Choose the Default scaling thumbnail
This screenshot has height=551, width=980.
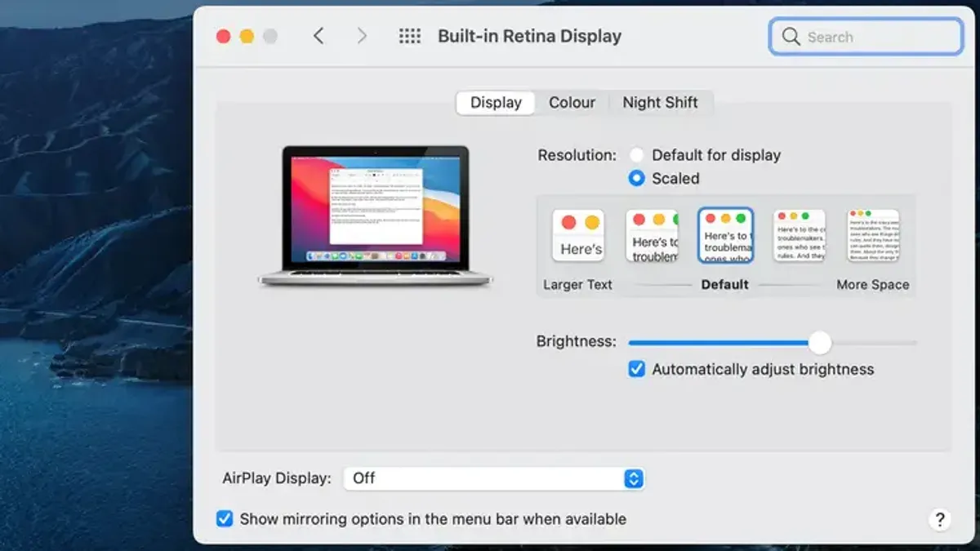pyautogui.click(x=725, y=236)
